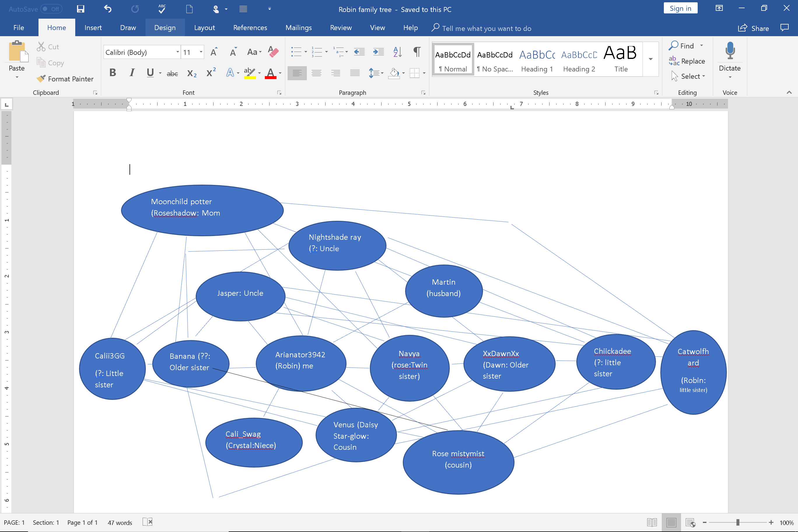Toggle Bold formatting
Viewport: 798px width, 532px height.
click(113, 73)
